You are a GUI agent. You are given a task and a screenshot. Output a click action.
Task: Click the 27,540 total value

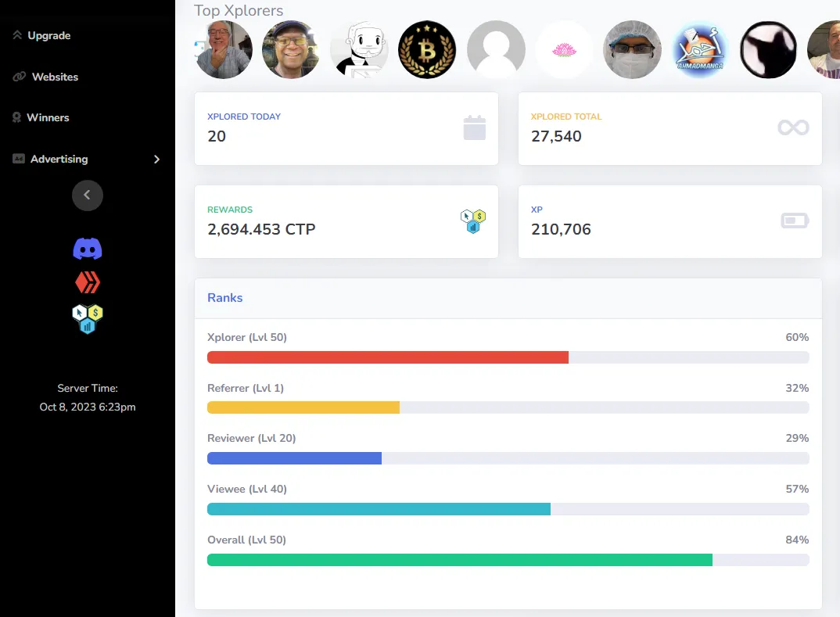[556, 136]
